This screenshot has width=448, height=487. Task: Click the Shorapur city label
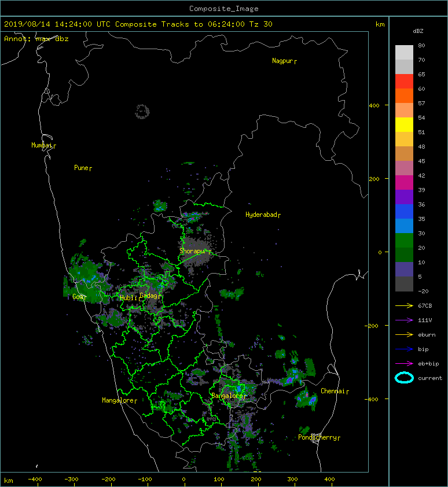pos(195,251)
